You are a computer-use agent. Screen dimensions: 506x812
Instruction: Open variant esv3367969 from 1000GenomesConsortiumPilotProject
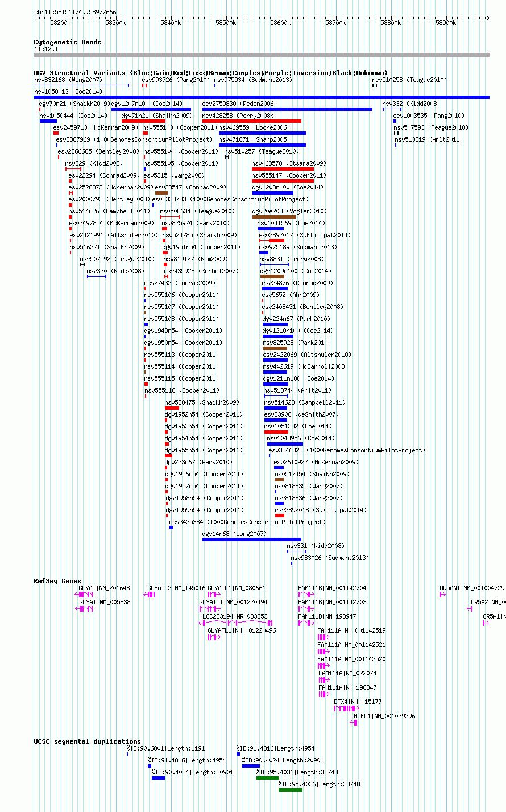(134, 140)
